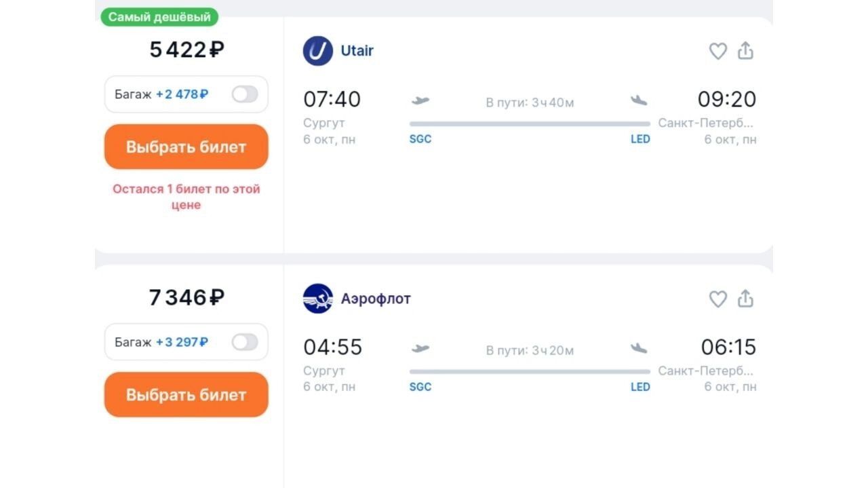Image resolution: width=868 pixels, height=488 pixels.
Task: Open the Аэрофлот airline name link
Action: tap(376, 299)
